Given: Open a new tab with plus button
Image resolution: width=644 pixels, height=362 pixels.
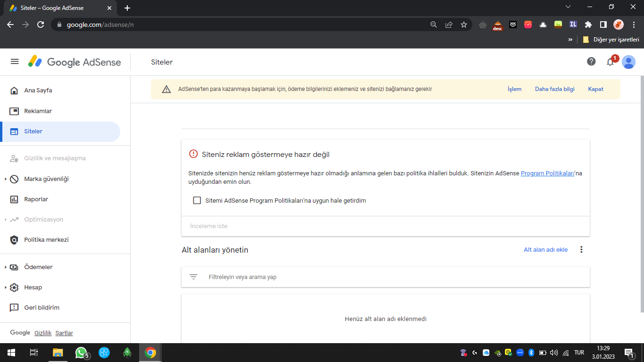Looking at the screenshot, I should (x=127, y=8).
